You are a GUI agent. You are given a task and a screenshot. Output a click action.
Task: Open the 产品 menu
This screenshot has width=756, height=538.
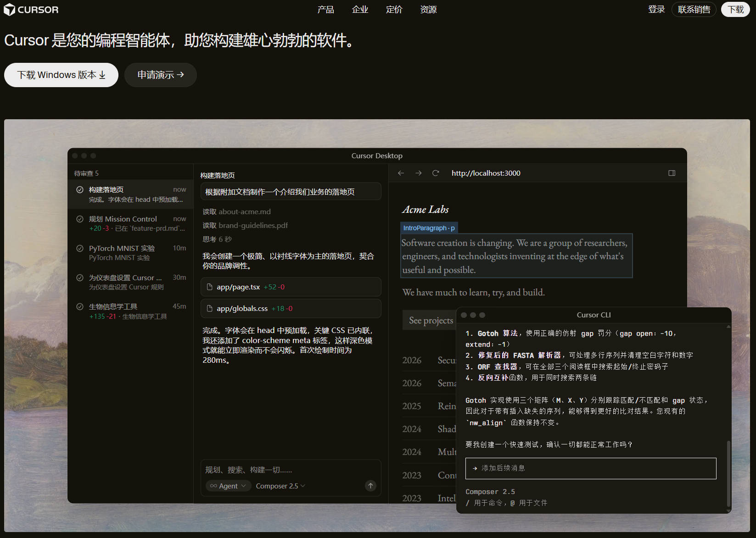(x=325, y=10)
